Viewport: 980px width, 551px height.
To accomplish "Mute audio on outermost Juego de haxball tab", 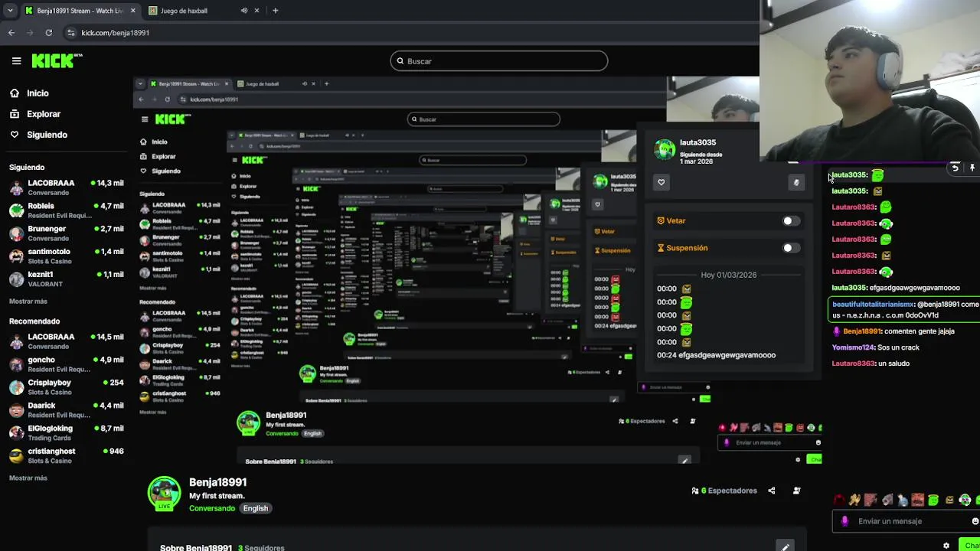I will click(244, 11).
